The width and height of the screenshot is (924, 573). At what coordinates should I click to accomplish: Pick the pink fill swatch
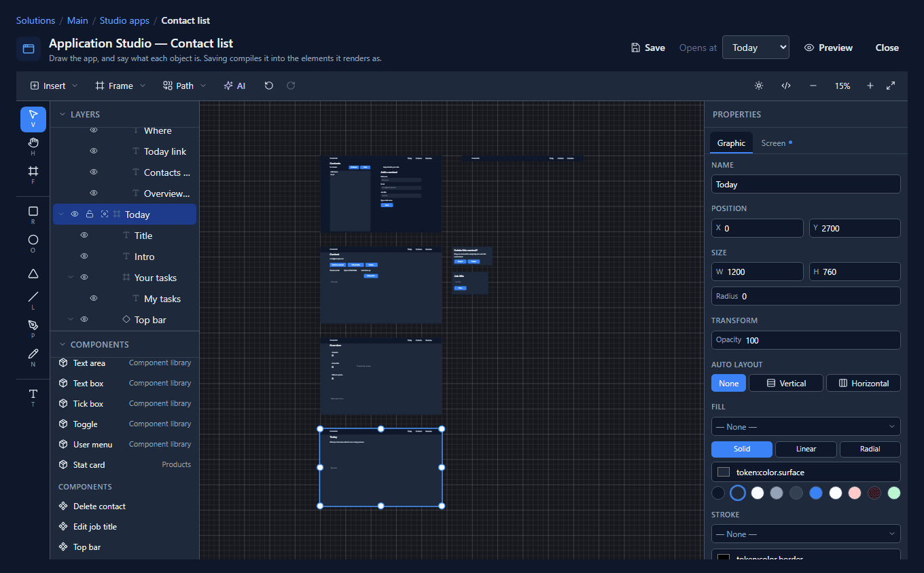(x=855, y=493)
